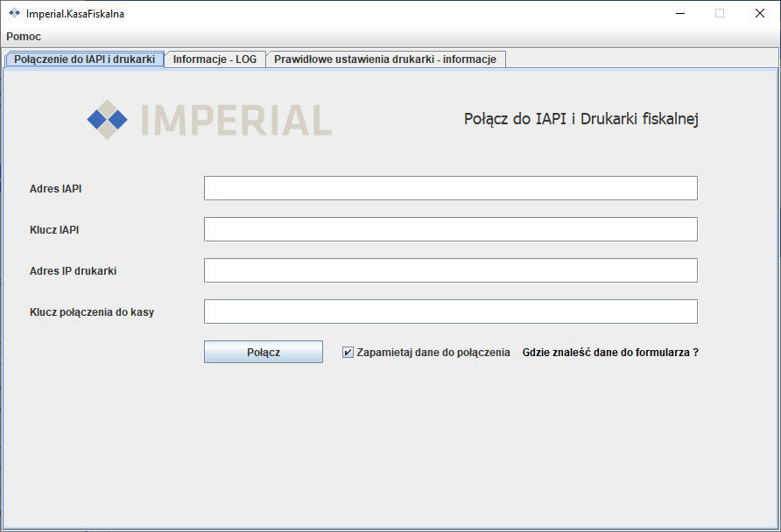The height and width of the screenshot is (532, 781).
Task: Click the Połącz button
Action: pyautogui.click(x=264, y=352)
